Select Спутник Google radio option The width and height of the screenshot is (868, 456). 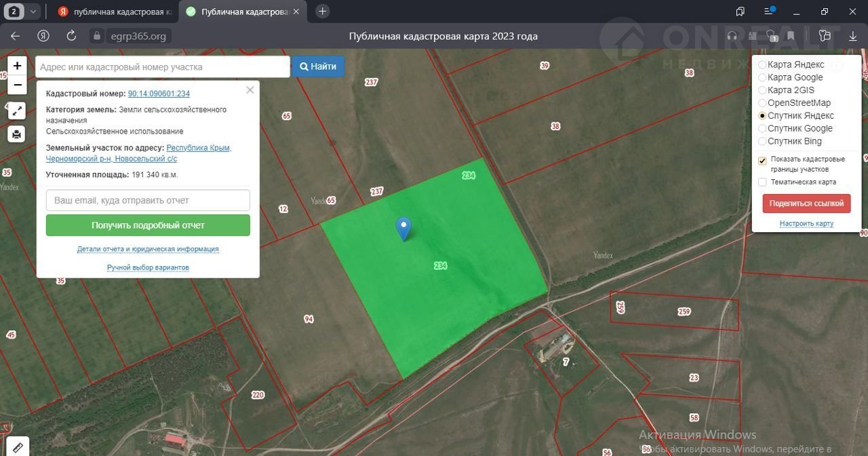[x=762, y=128]
